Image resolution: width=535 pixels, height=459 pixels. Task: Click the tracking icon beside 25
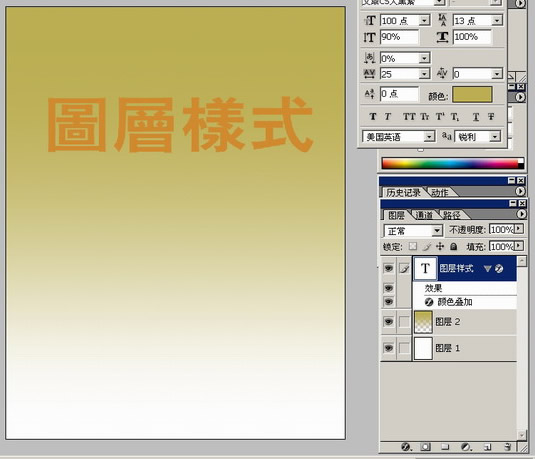370,74
